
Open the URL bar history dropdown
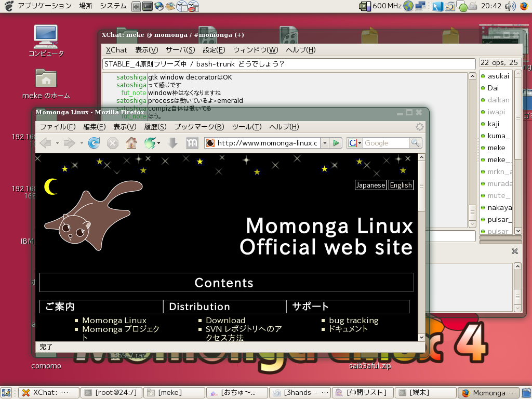(x=325, y=143)
